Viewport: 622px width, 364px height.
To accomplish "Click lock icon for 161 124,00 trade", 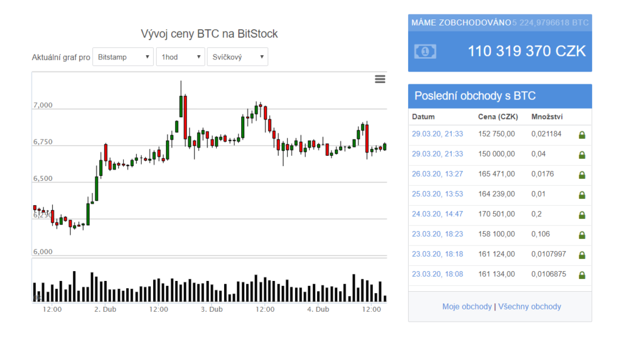I will pos(582,255).
